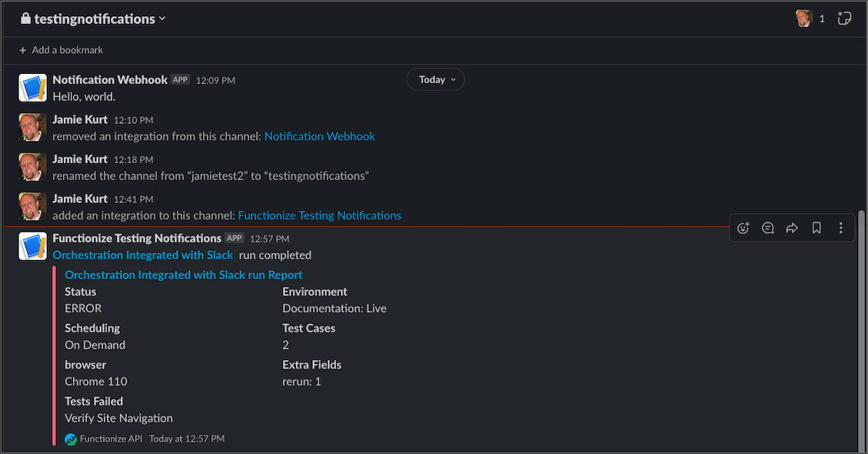Click the On Demand scheduling value
868x454 pixels.
[95, 345]
